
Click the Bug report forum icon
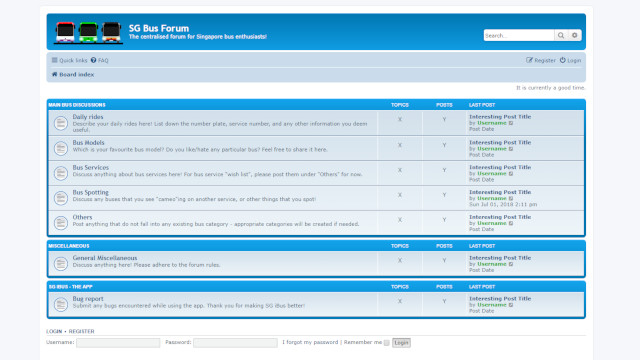click(x=61, y=304)
